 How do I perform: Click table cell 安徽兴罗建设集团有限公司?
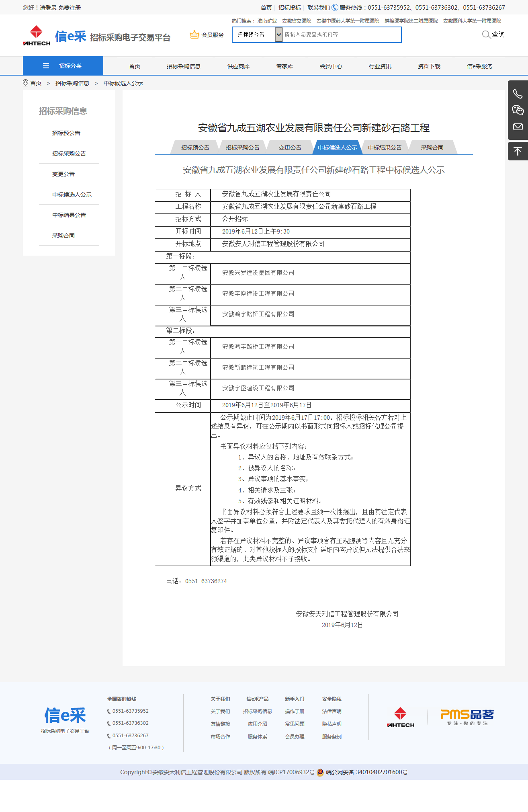click(x=310, y=273)
